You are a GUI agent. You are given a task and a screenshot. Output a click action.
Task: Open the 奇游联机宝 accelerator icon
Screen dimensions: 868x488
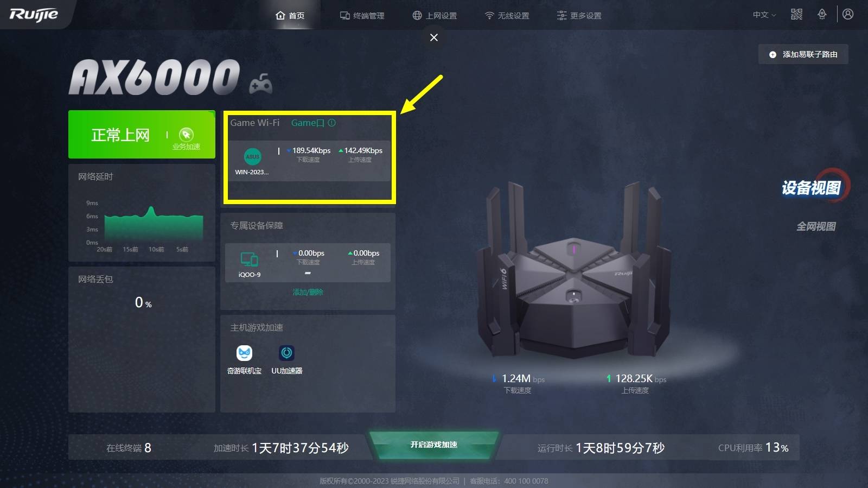[244, 353]
